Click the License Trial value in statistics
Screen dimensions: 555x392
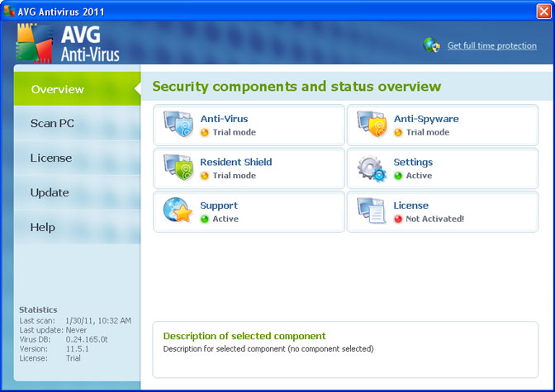(x=74, y=358)
